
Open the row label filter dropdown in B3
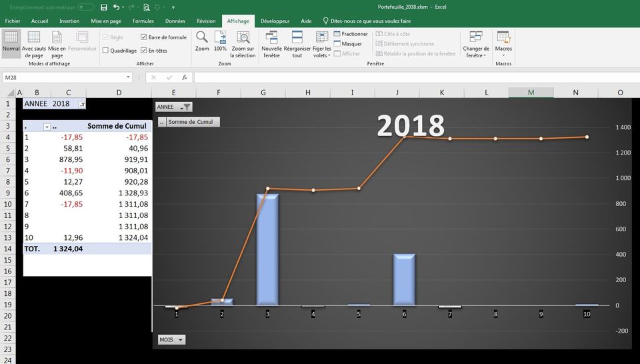47,127
